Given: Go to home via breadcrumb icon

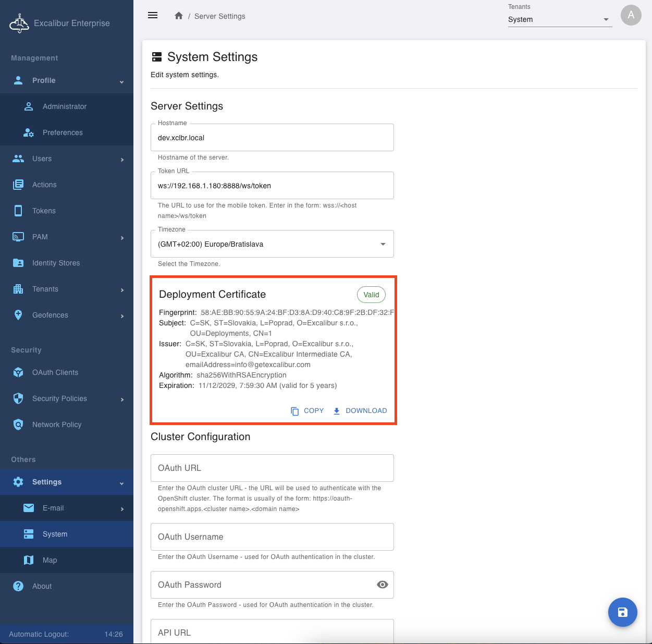Looking at the screenshot, I should (179, 16).
